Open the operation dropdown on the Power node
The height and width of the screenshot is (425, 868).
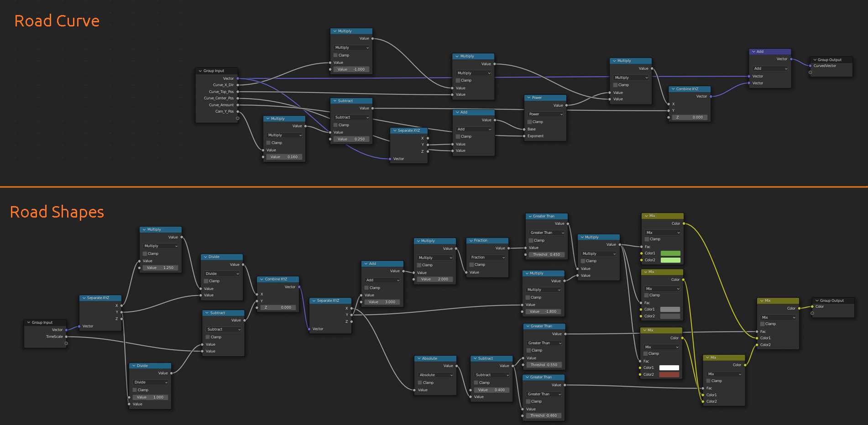[545, 114]
